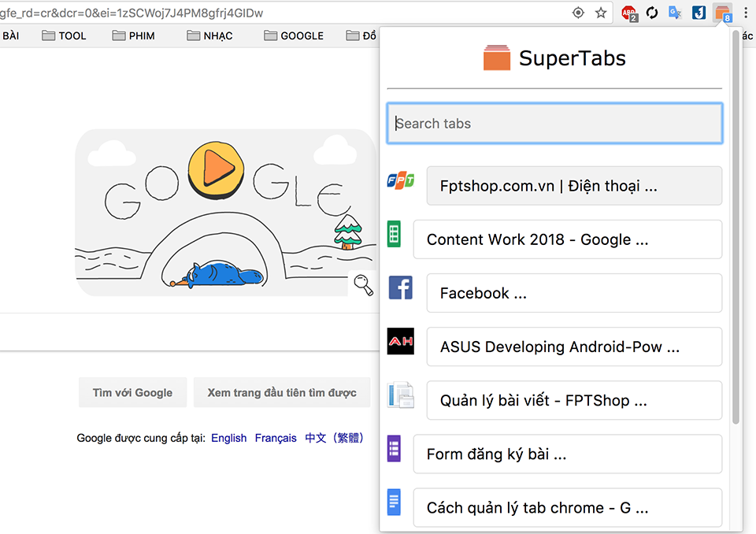Click the blue J extension icon

point(699,13)
